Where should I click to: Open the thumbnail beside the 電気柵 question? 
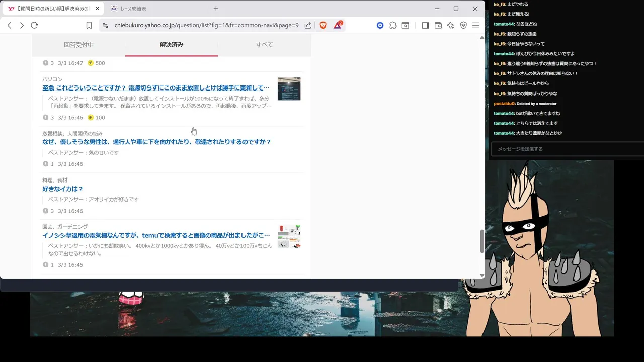click(x=289, y=236)
